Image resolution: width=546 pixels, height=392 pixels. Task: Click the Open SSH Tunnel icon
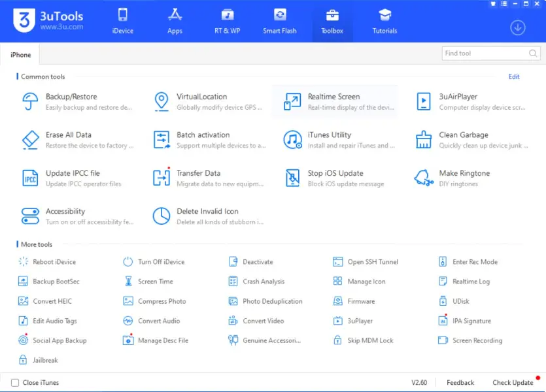point(338,261)
